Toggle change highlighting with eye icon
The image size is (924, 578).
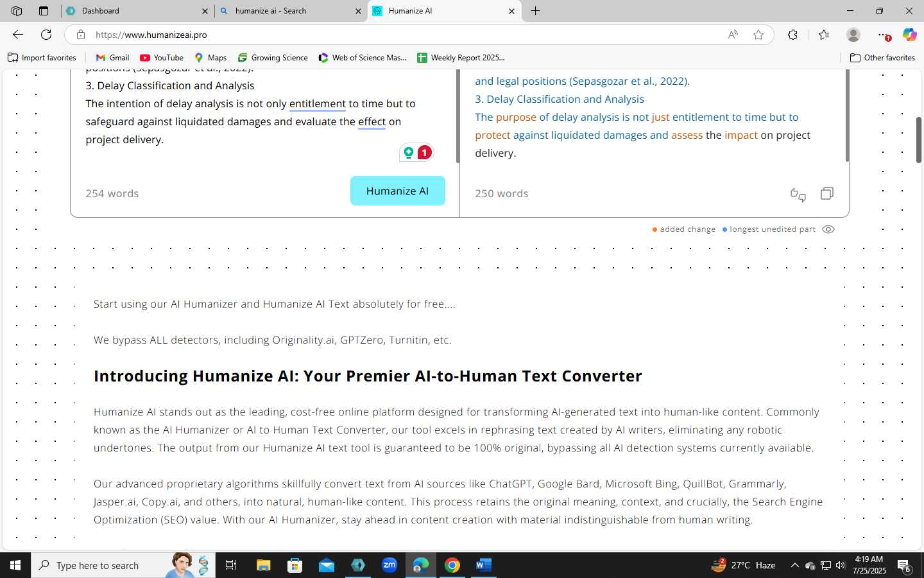click(x=828, y=229)
